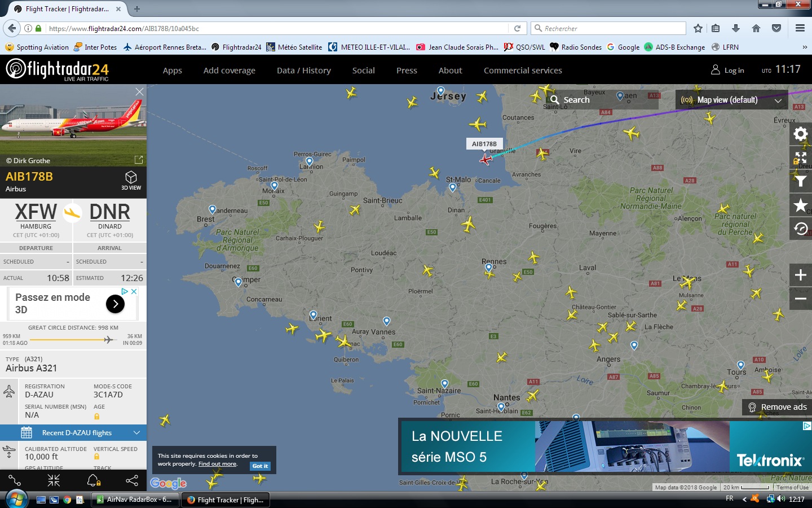The height and width of the screenshot is (508, 812).
Task: Open the Social menu
Action: [x=363, y=71]
